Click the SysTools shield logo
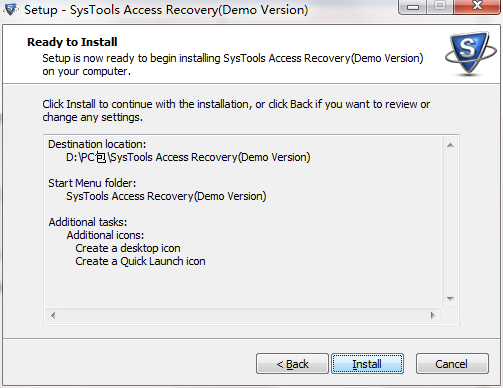The image size is (503, 388). click(470, 54)
